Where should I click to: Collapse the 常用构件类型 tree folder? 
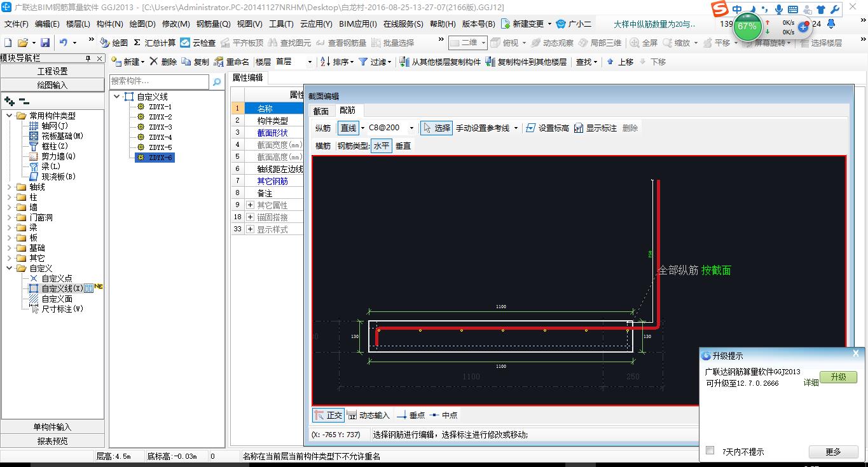[10, 116]
